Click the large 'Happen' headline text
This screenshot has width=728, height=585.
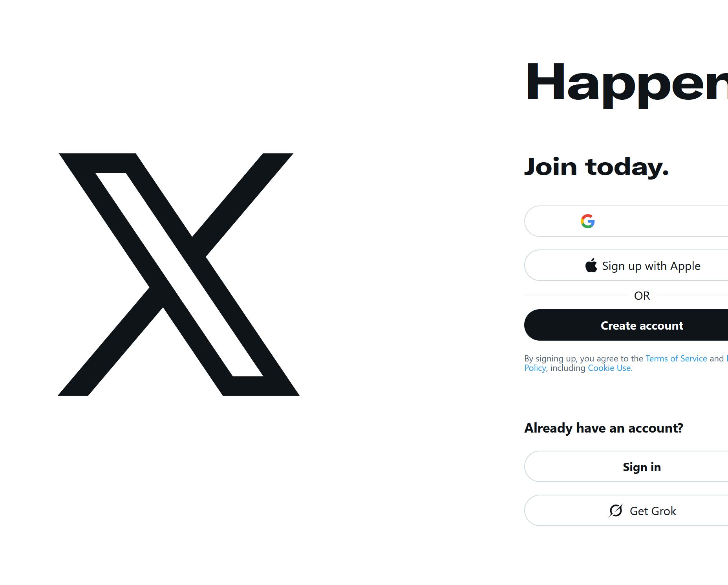pyautogui.click(x=626, y=83)
